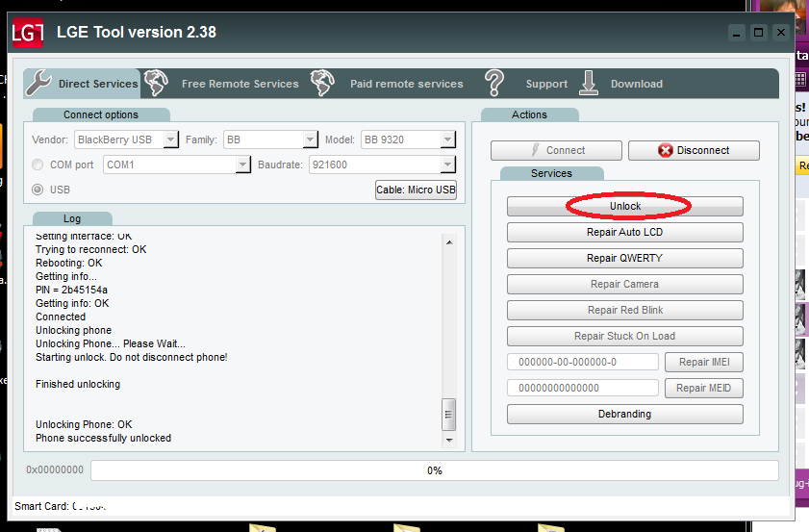Click the Disconnect button
Image resolution: width=809 pixels, height=532 pixels.
(694, 150)
